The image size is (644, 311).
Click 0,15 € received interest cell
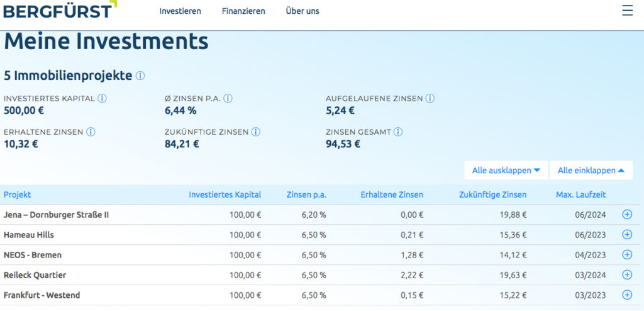click(412, 295)
